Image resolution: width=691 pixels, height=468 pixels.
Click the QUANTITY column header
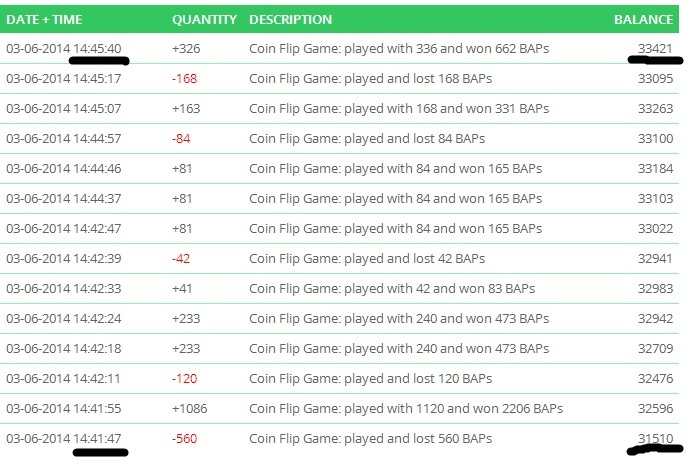[204, 20]
